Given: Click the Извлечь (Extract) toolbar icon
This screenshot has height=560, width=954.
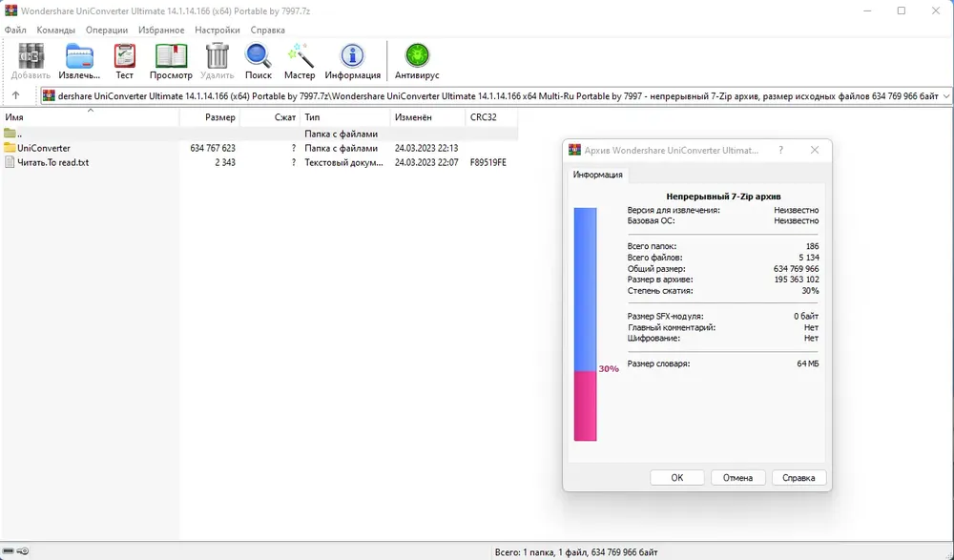Looking at the screenshot, I should click(x=79, y=56).
